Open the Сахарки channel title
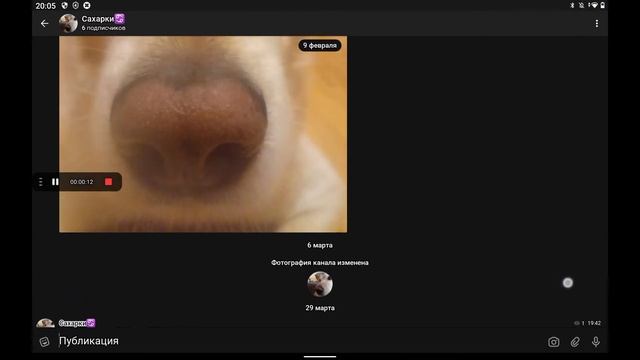Image resolution: width=640 pixels, height=360 pixels. pos(103,19)
